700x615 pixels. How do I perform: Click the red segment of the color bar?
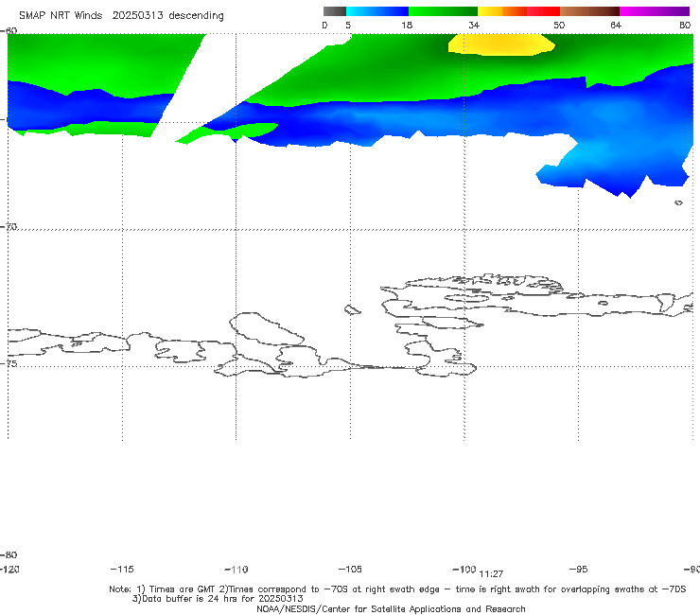tap(543, 11)
